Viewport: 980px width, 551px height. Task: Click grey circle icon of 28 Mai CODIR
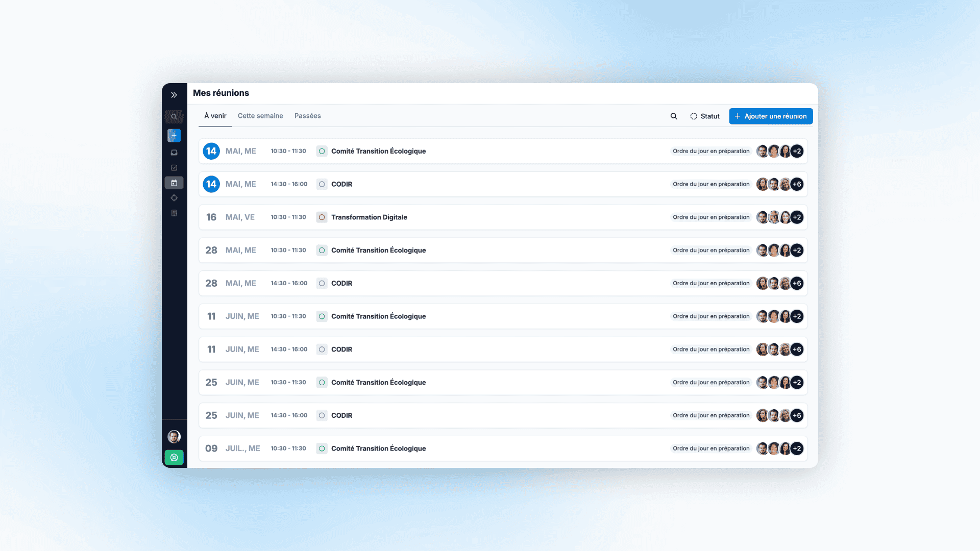point(322,283)
